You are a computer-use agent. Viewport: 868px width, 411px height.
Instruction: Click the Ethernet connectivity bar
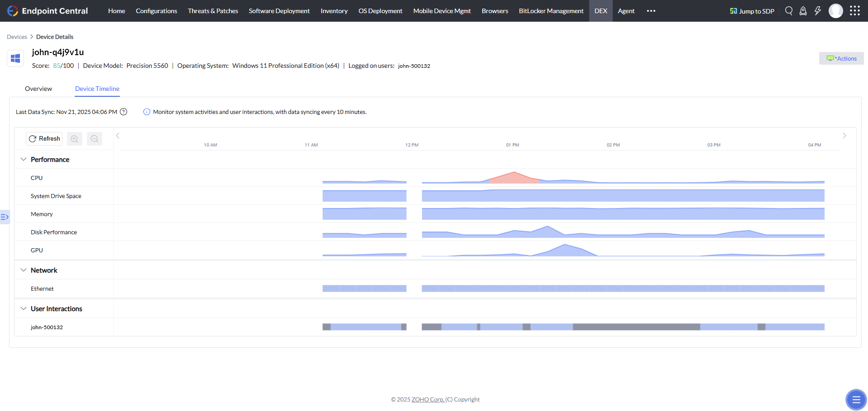[623, 288]
